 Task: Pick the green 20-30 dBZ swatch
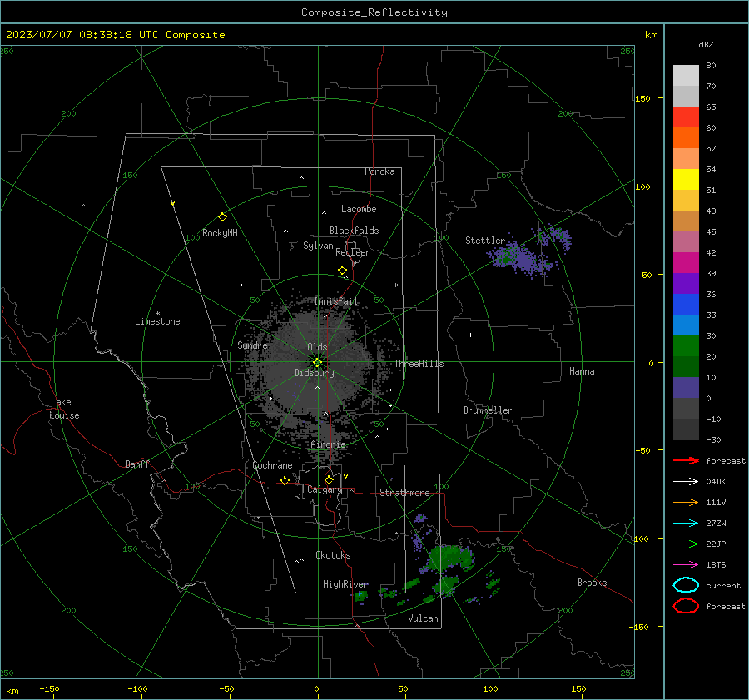(686, 346)
